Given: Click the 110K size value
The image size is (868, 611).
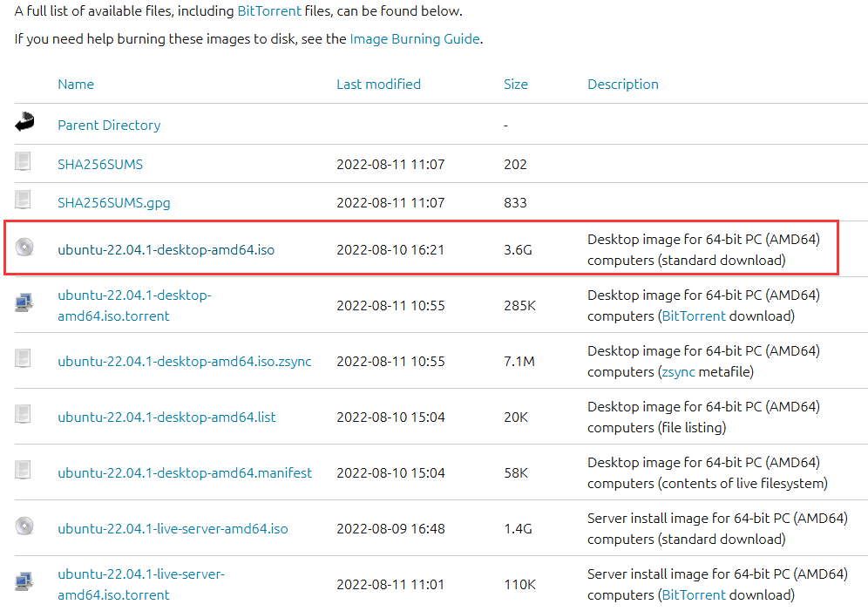Looking at the screenshot, I should click(x=519, y=585).
